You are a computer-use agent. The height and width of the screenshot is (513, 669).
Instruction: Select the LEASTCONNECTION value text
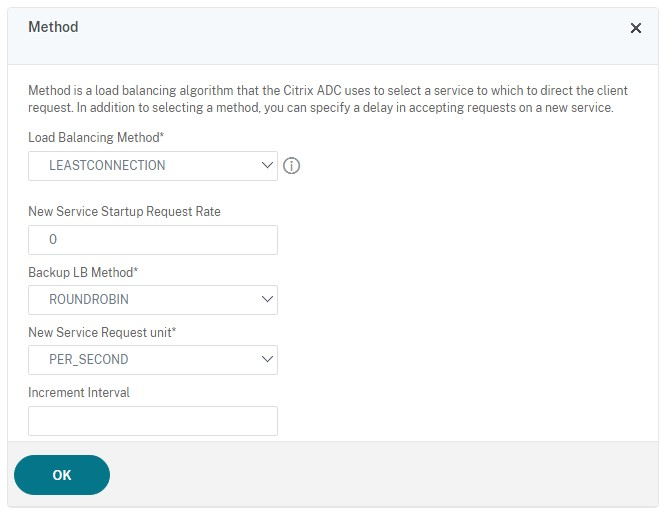(107, 166)
